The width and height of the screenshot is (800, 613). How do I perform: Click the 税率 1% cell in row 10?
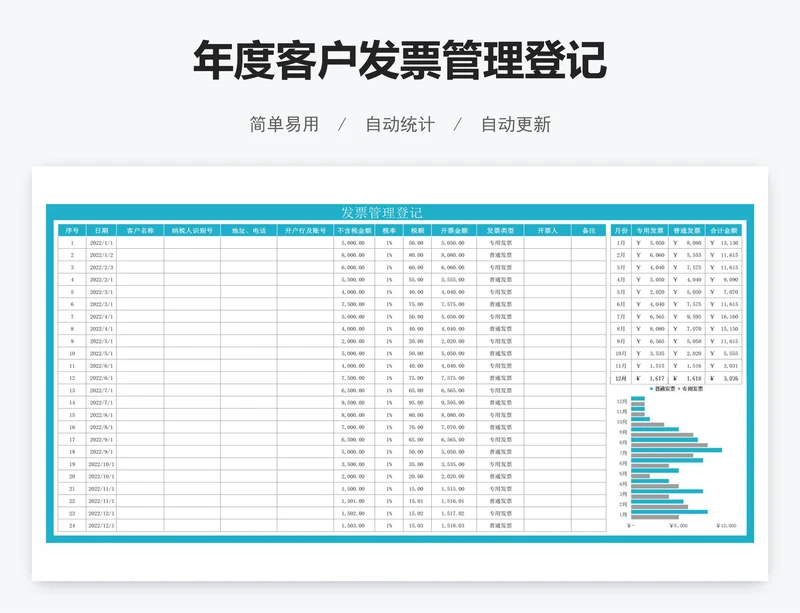tap(389, 354)
